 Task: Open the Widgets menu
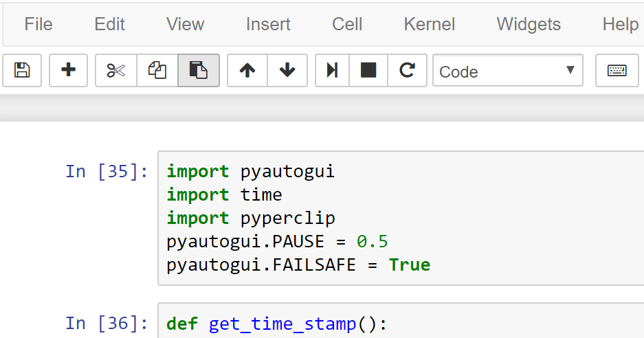tap(529, 24)
